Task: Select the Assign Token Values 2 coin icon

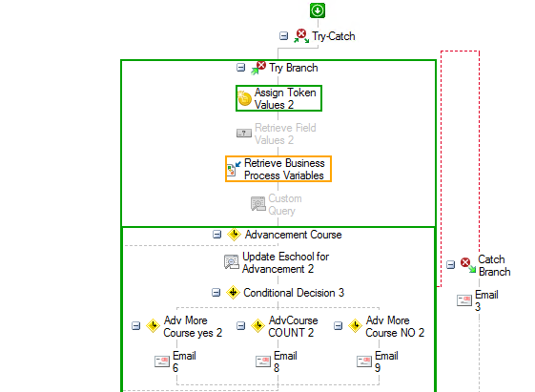Action: pos(245,98)
